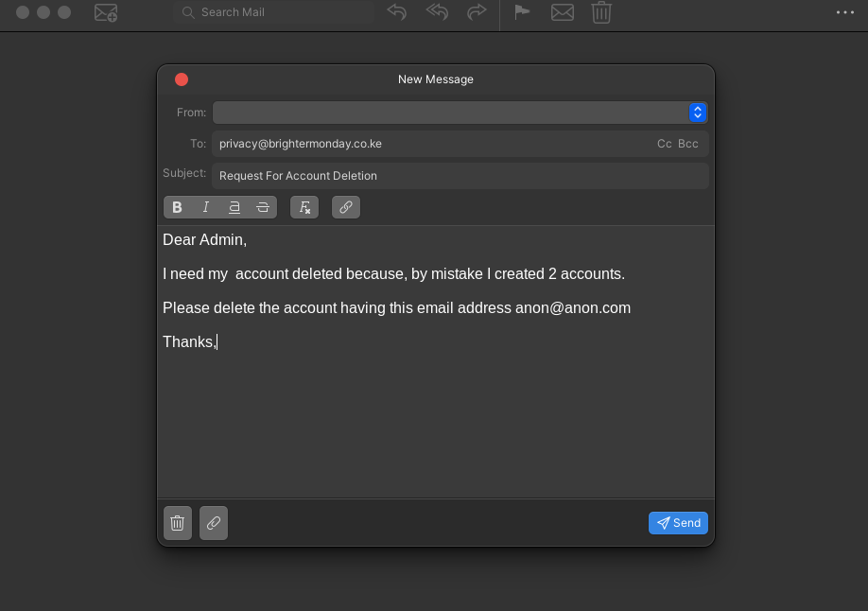This screenshot has width=868, height=611.
Task: Open the three-dot more options menu
Action: click(x=844, y=12)
